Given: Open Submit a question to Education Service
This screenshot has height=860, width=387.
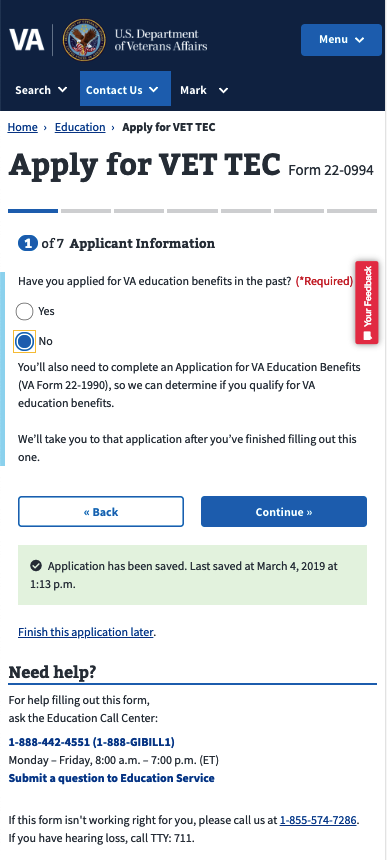Looking at the screenshot, I should click(111, 778).
